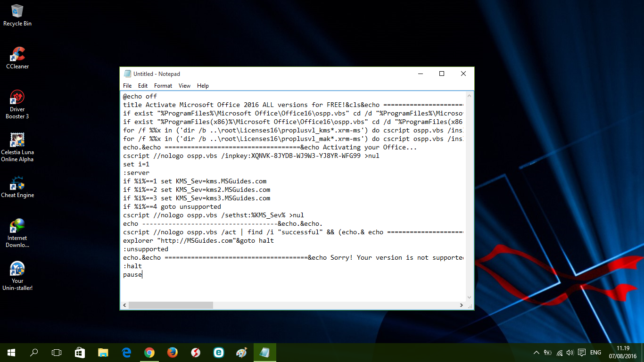The height and width of the screenshot is (362, 644).
Task: Click the active Notepad taskbar button
Action: [x=264, y=353]
